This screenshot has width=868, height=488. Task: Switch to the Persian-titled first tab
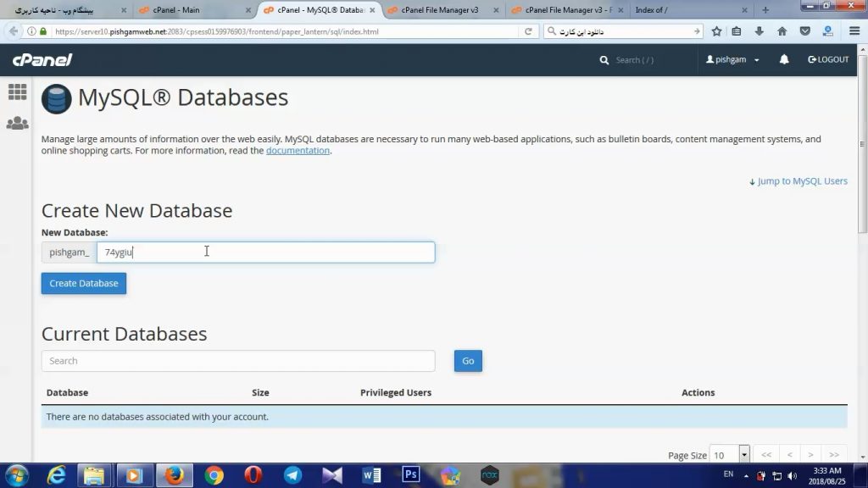click(70, 10)
